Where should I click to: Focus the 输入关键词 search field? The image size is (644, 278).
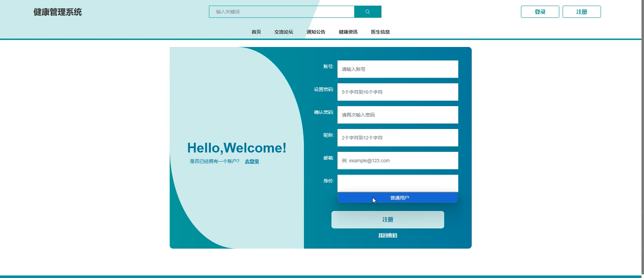point(281,12)
